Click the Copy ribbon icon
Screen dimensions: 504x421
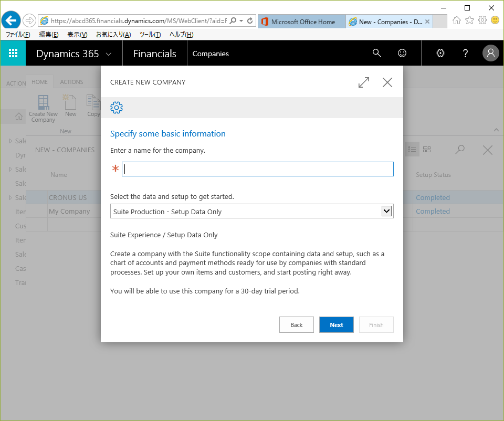pos(93,106)
